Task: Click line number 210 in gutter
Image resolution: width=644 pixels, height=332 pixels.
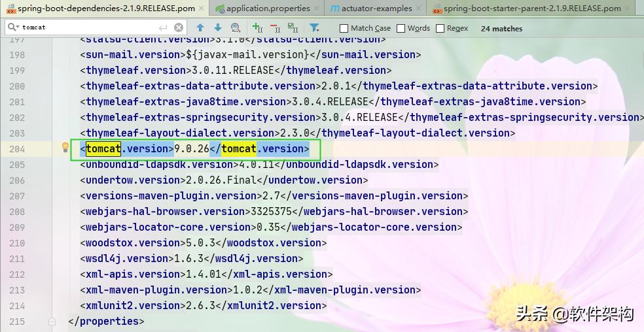Action: pyautogui.click(x=17, y=243)
